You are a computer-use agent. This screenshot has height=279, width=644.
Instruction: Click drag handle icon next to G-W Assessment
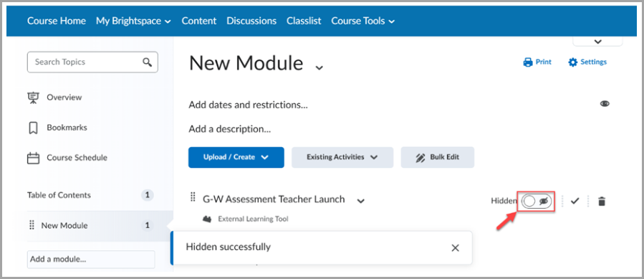193,197
